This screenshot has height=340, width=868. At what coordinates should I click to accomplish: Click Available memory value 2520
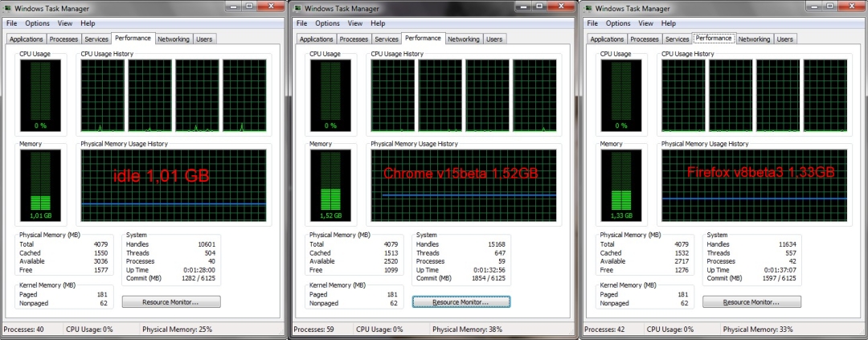pos(391,261)
